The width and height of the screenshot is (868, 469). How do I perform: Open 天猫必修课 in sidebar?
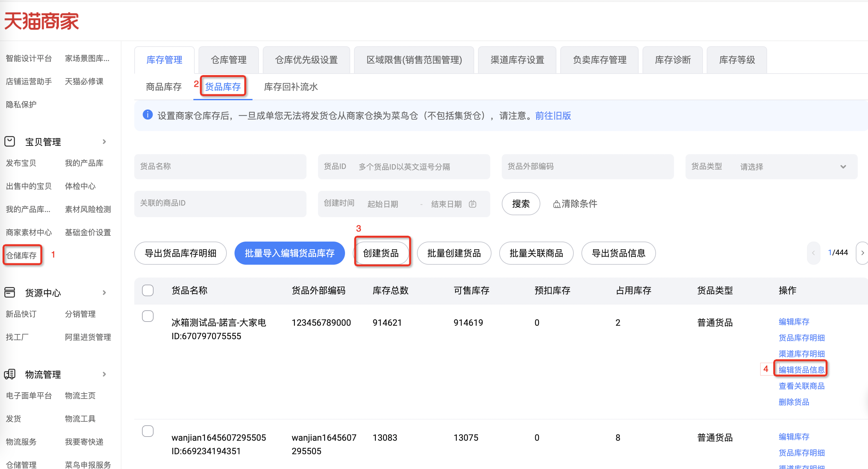pos(84,82)
